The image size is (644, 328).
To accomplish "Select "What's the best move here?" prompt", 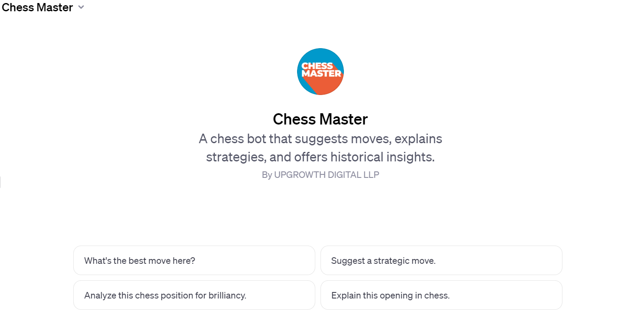I will pyautogui.click(x=194, y=260).
